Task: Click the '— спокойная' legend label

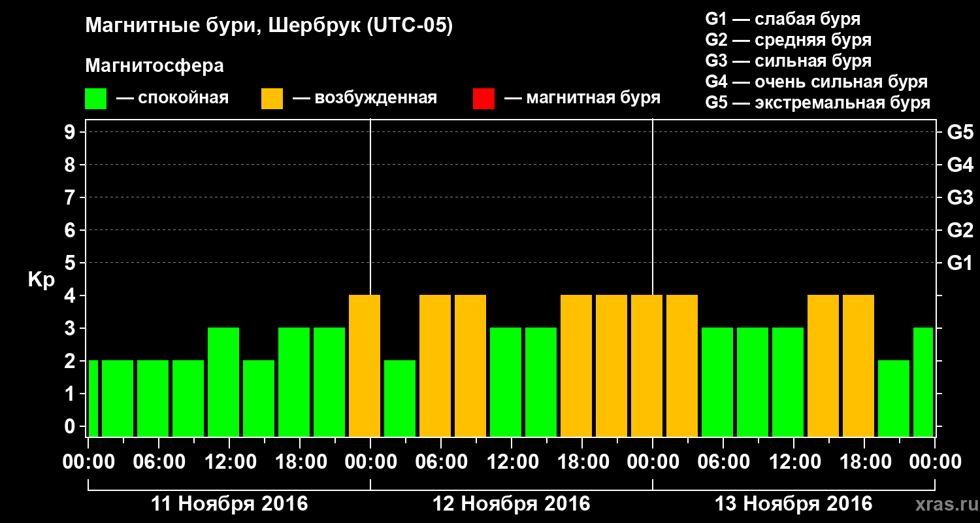Action: point(172,98)
